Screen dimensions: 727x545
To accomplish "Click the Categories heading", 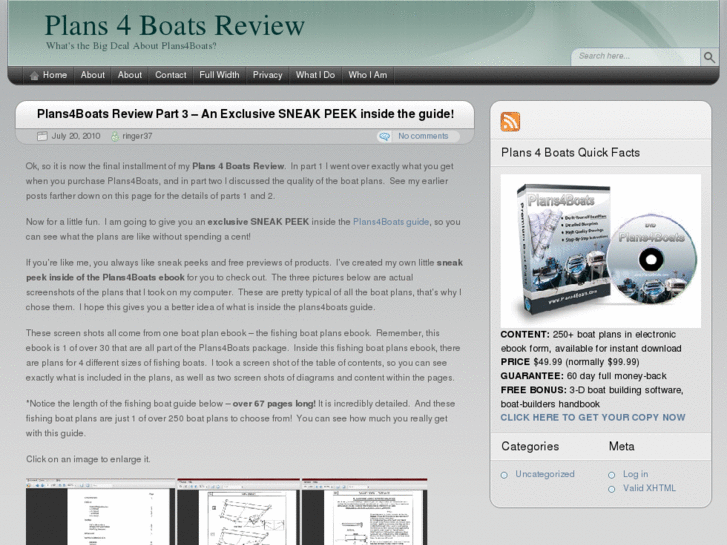I will coord(530,446).
